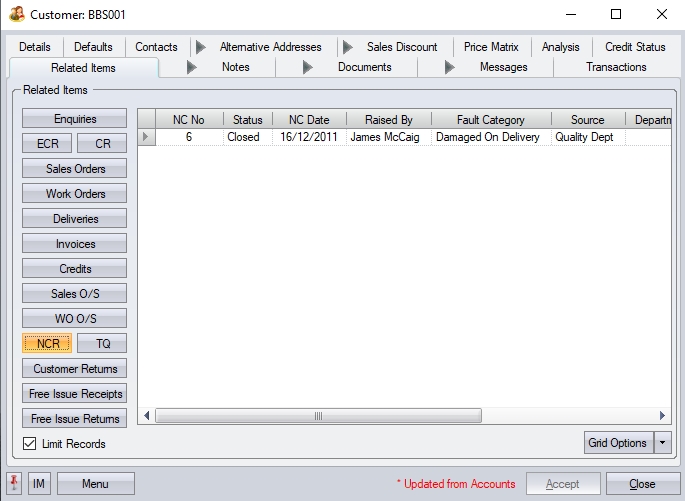This screenshot has width=685, height=501.
Task: Show related Sales Orders
Action: click(x=75, y=169)
